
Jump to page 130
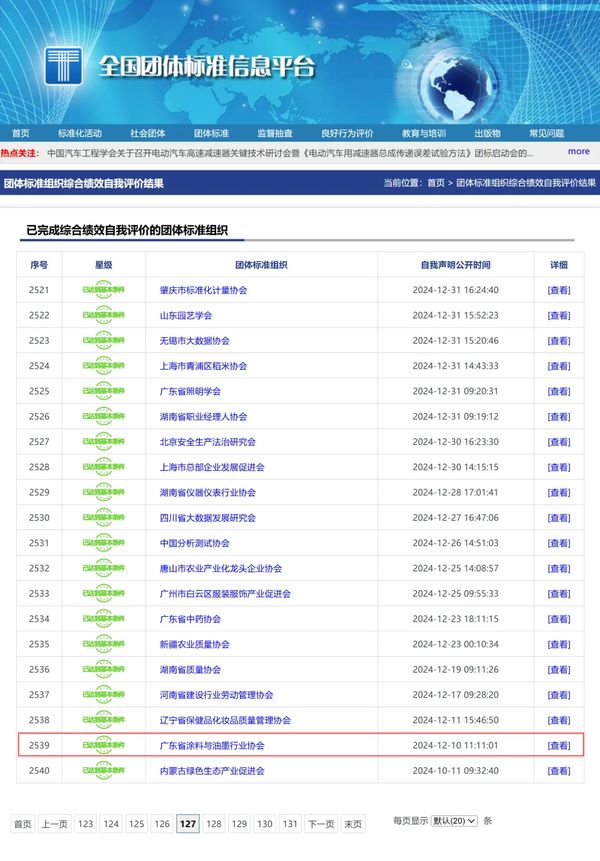(x=265, y=824)
